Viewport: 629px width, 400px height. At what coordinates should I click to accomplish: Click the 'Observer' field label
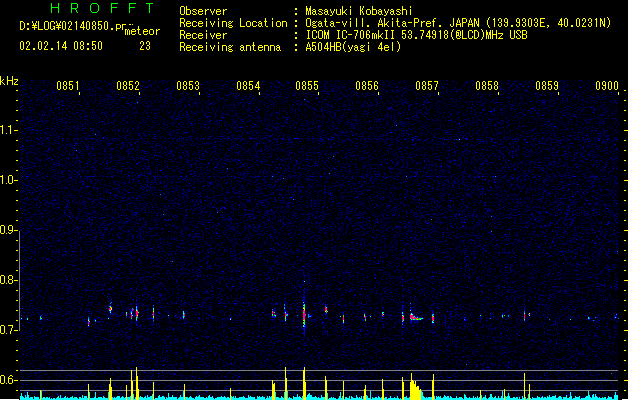pyautogui.click(x=203, y=11)
